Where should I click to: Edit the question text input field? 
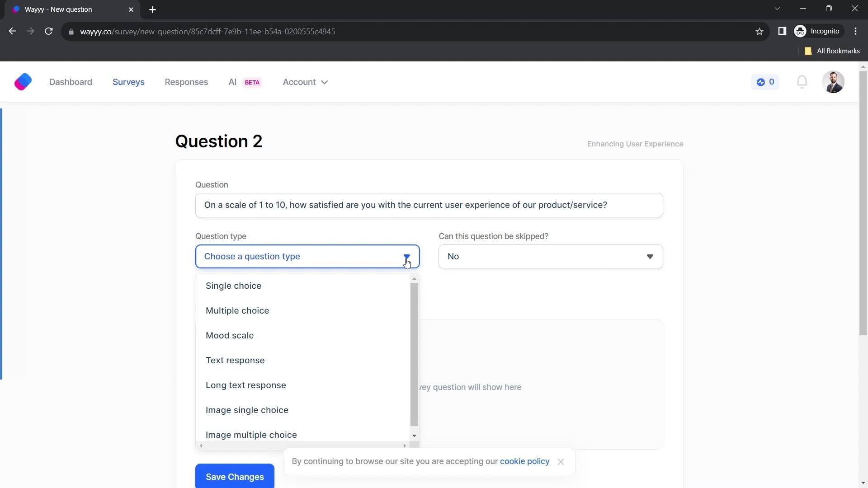[430, 205]
